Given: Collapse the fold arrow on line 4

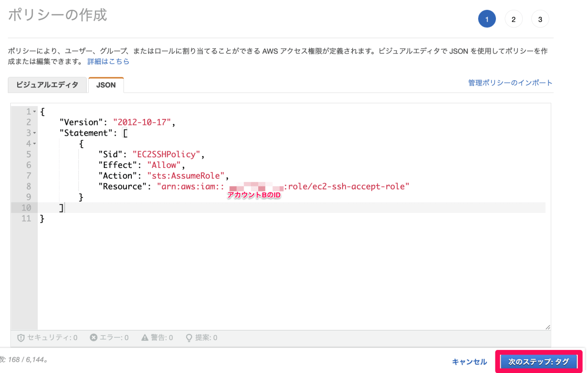Looking at the screenshot, I should tap(34, 144).
